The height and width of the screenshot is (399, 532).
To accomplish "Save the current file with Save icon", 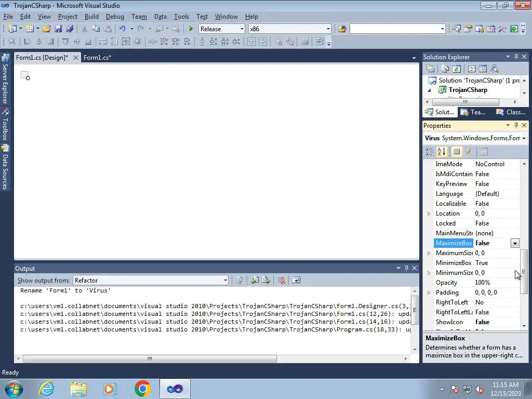I will (x=58, y=29).
